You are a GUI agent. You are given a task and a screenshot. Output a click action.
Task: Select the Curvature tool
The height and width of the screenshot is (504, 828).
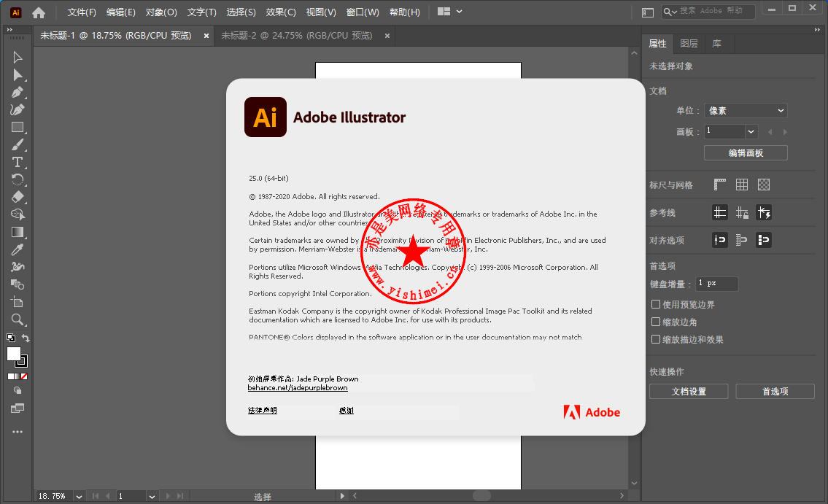pyautogui.click(x=18, y=110)
